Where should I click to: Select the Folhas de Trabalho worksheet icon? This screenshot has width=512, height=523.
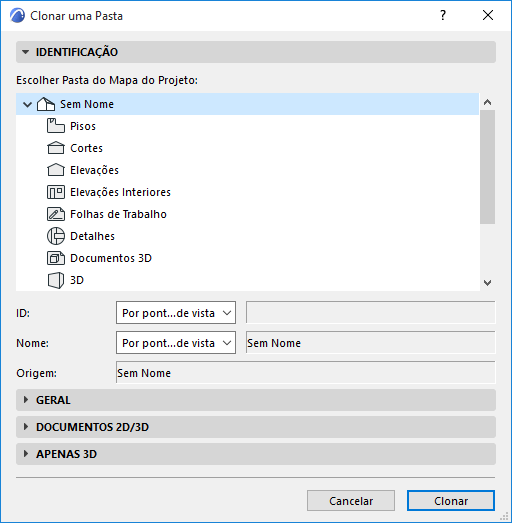56,214
